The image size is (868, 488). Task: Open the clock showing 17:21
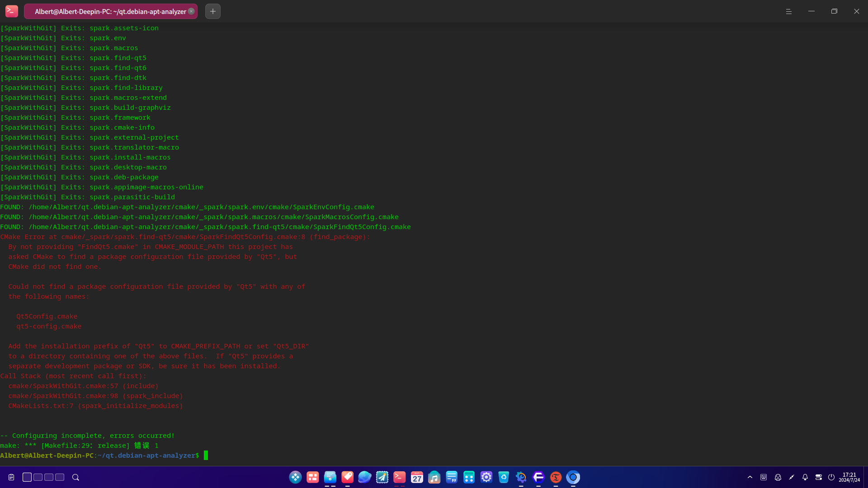849,477
